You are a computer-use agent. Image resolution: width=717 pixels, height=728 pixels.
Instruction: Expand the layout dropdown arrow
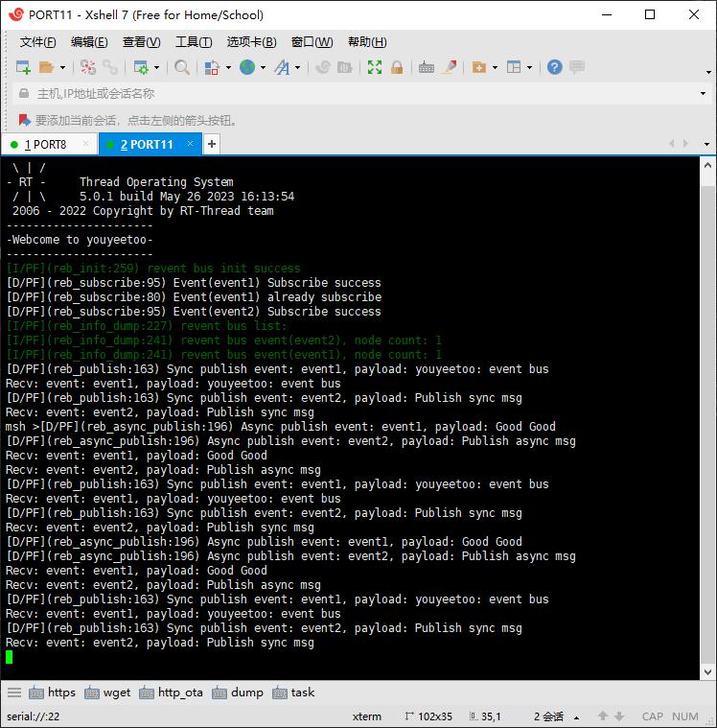click(529, 68)
